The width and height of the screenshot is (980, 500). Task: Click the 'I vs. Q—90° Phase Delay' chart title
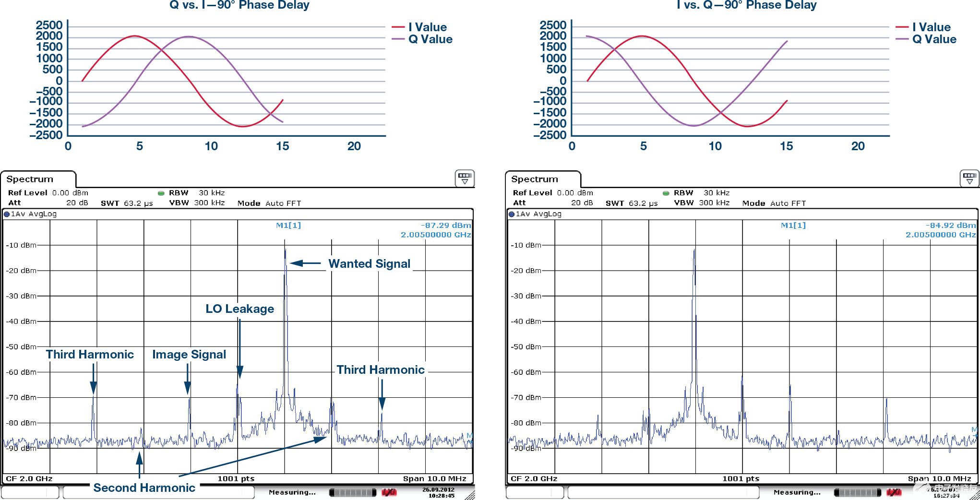(x=746, y=5)
